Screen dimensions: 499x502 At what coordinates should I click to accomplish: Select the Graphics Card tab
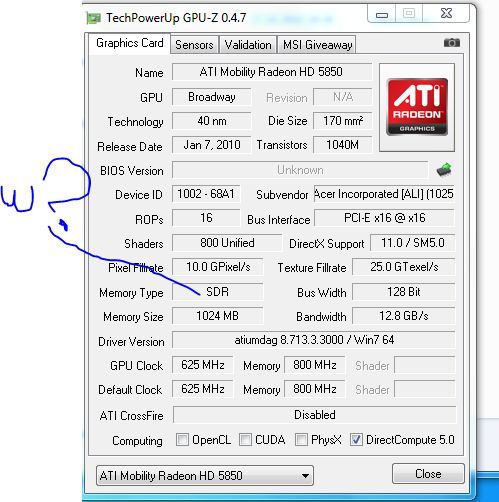[x=130, y=43]
